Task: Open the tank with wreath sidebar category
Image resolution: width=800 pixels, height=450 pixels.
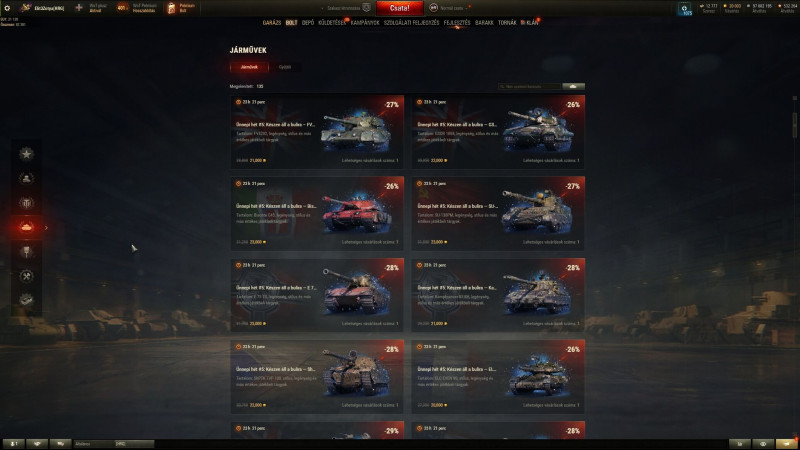Action: pyautogui.click(x=27, y=178)
